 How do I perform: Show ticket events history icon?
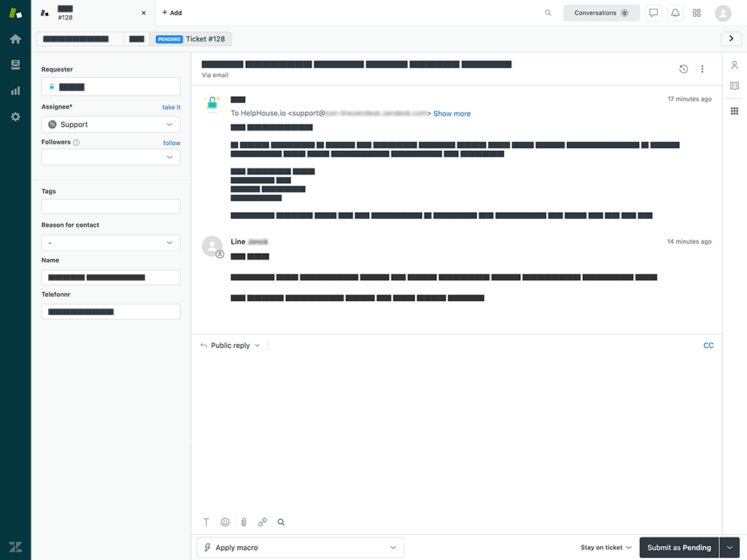coord(684,69)
